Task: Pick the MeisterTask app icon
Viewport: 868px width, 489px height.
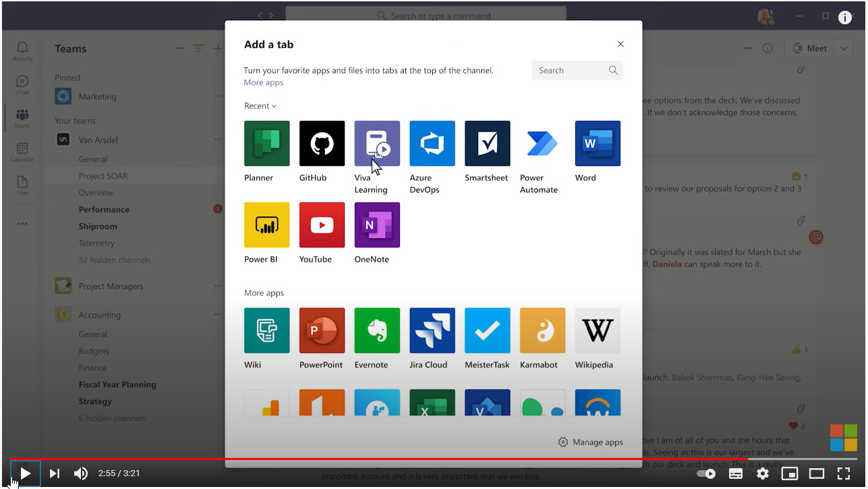Action: point(488,330)
